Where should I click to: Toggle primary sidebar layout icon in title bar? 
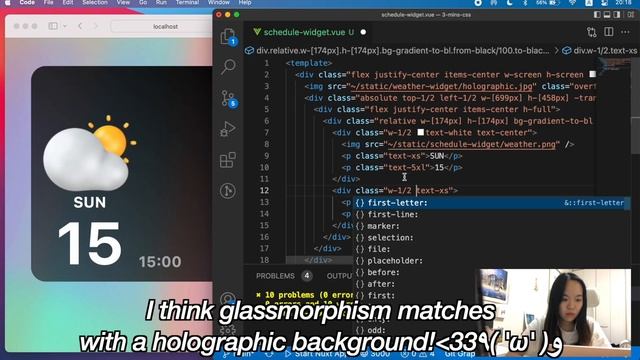point(597,15)
